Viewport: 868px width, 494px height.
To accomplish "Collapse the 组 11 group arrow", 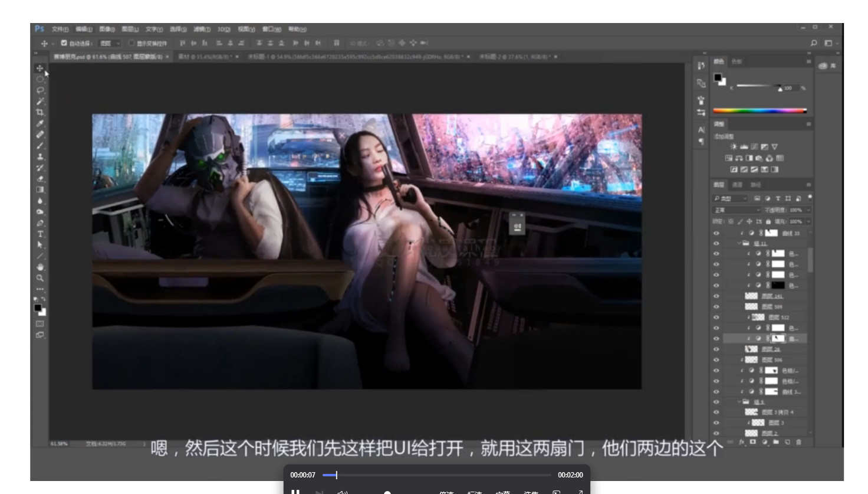I will point(739,243).
